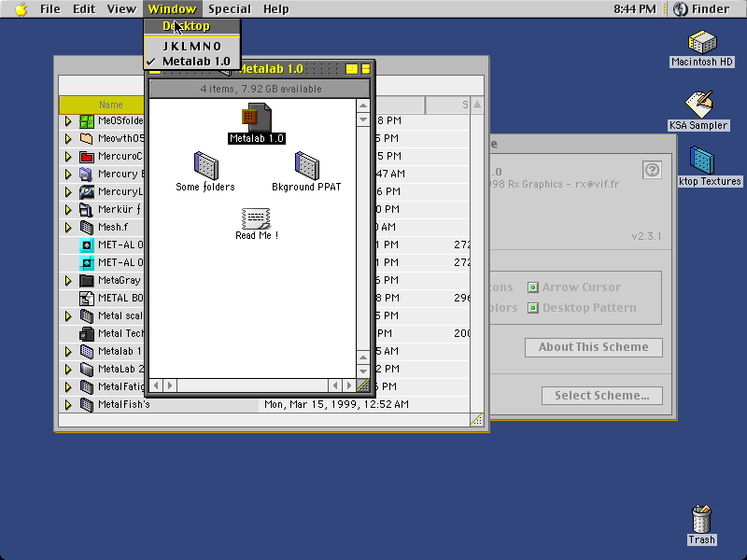Image resolution: width=747 pixels, height=560 pixels.
Task: Open the Metalab 1.0 application icon
Action: 256,119
